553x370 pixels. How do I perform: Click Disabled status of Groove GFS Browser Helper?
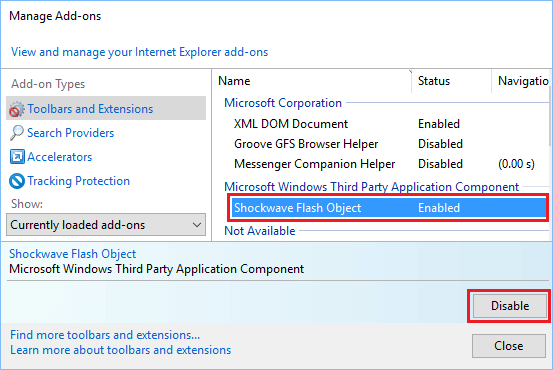(x=440, y=144)
